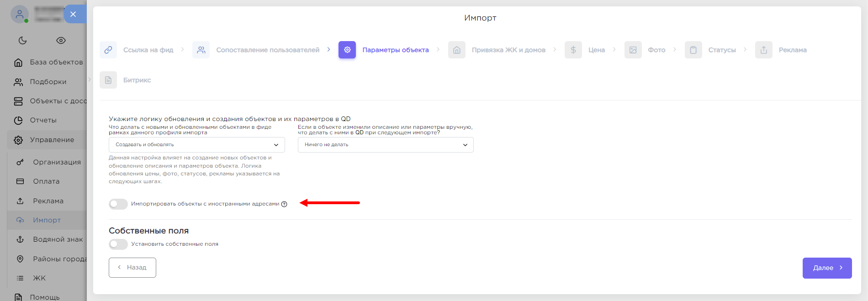Click the house icon for Привязка ЖК и домов
Image resolution: width=868 pixels, height=301 pixels.
[456, 50]
